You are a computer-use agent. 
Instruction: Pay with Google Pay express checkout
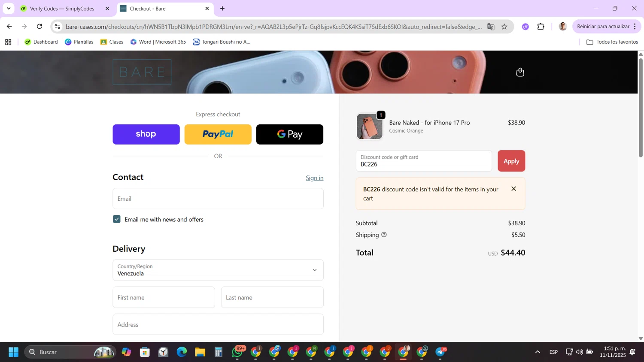point(290,134)
